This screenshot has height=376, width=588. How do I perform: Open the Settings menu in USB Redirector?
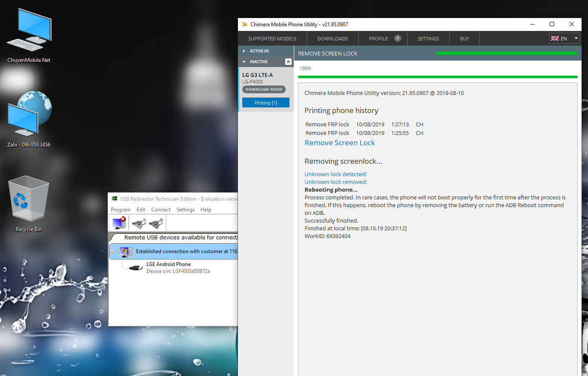tap(186, 210)
